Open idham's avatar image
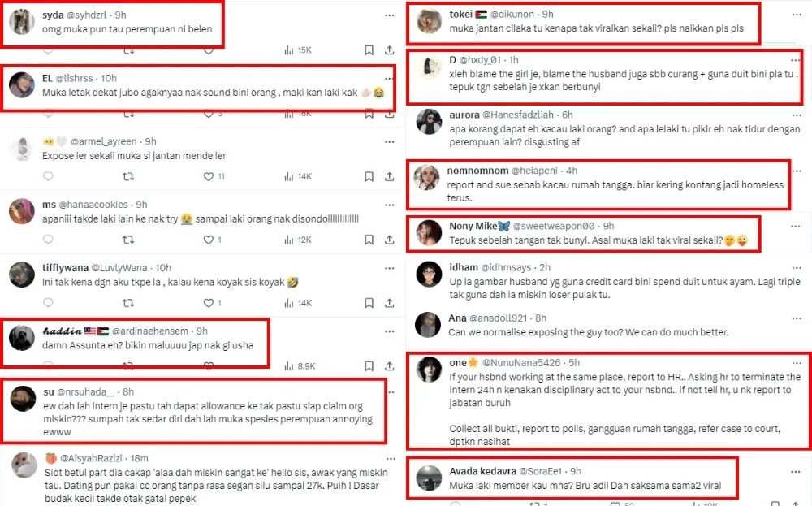The image size is (812, 506). pyautogui.click(x=429, y=275)
